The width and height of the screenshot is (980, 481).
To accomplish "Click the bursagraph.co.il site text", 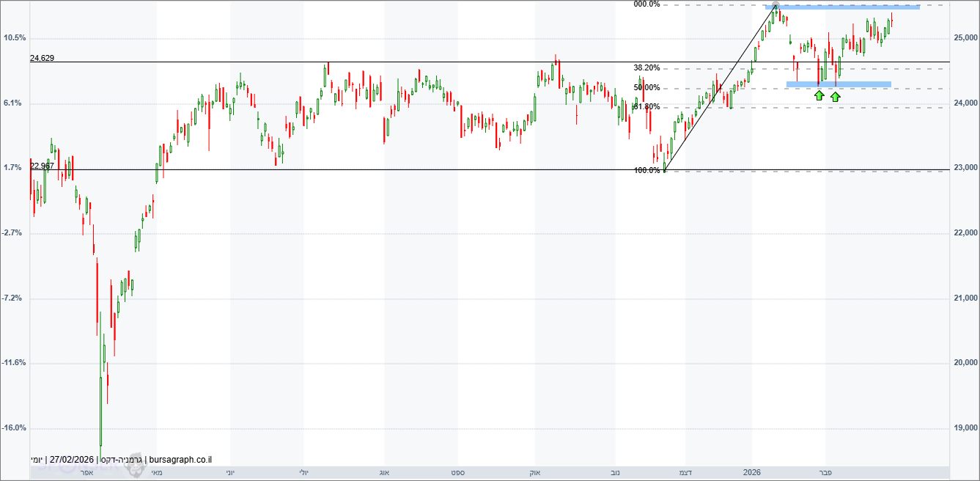I will (181, 460).
